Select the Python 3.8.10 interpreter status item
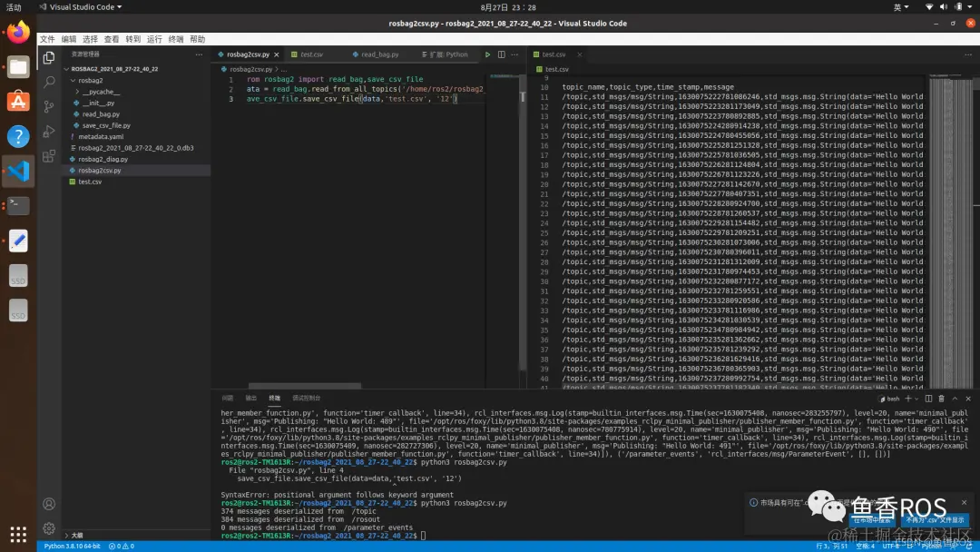The height and width of the screenshot is (552, 980). [72, 546]
